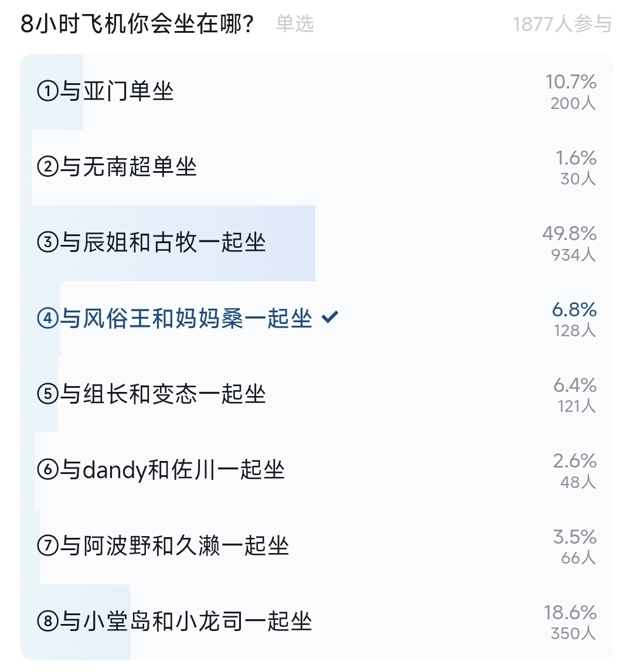This screenshot has width=633, height=672.
Task: Tap the poll title 8小时飞机你会坐在哪?
Action: point(138,25)
